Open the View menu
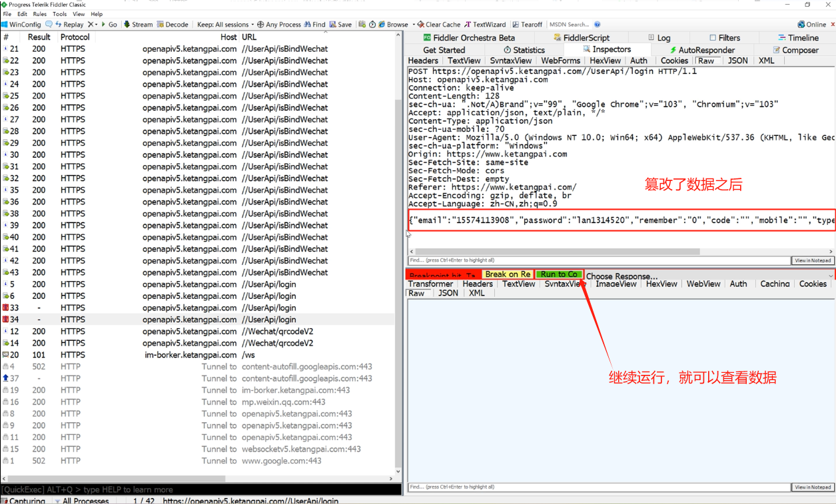Screen dimensions: 836x504 coord(79,14)
